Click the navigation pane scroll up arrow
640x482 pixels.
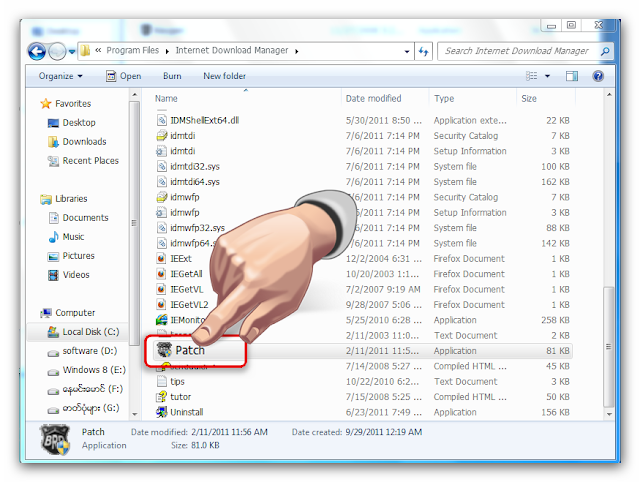click(x=135, y=95)
